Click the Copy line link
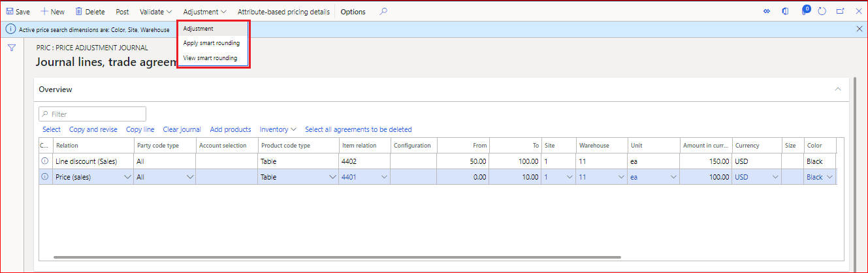This screenshot has width=868, height=273. coord(140,129)
